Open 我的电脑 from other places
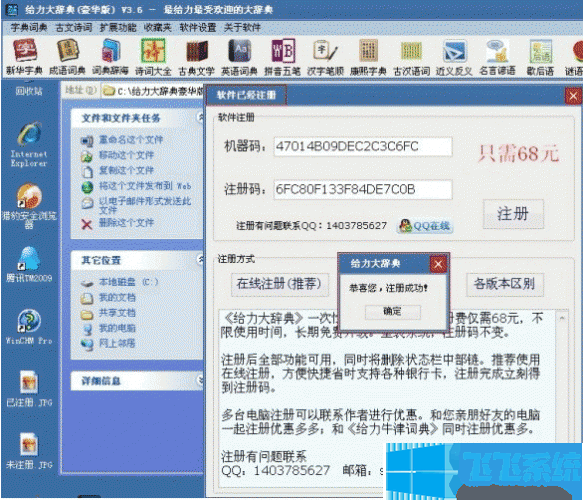This screenshot has width=583, height=500. coord(117,328)
